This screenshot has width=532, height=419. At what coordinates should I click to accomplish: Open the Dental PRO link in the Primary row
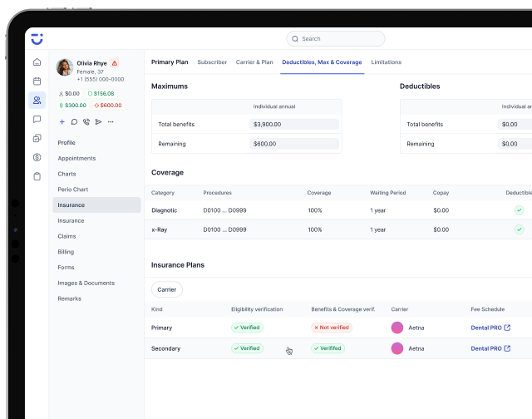coord(486,328)
